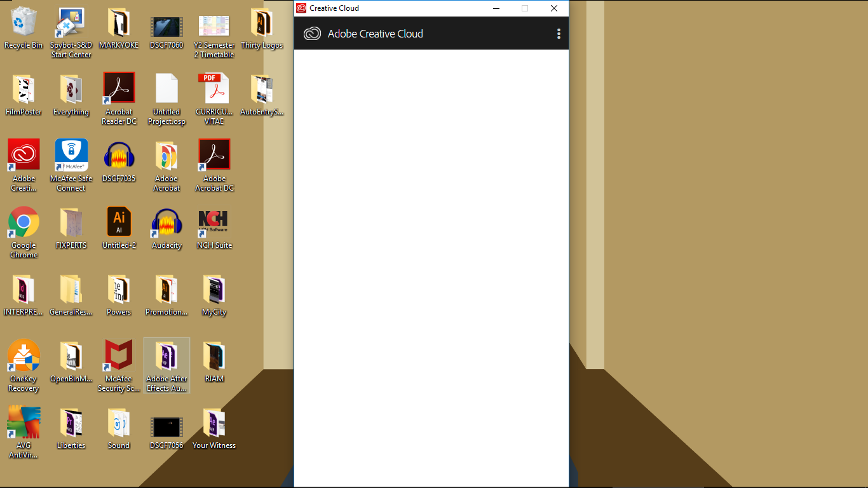Image resolution: width=868 pixels, height=488 pixels.
Task: Open the three-dot menu in Creative Cloud window
Action: [x=559, y=33]
